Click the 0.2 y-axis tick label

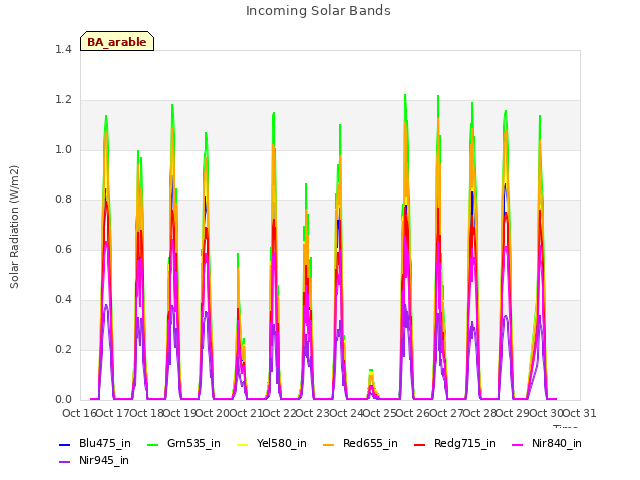click(63, 349)
